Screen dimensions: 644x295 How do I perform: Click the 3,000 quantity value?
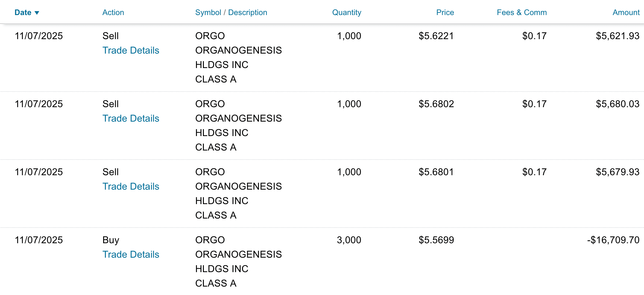(349, 240)
